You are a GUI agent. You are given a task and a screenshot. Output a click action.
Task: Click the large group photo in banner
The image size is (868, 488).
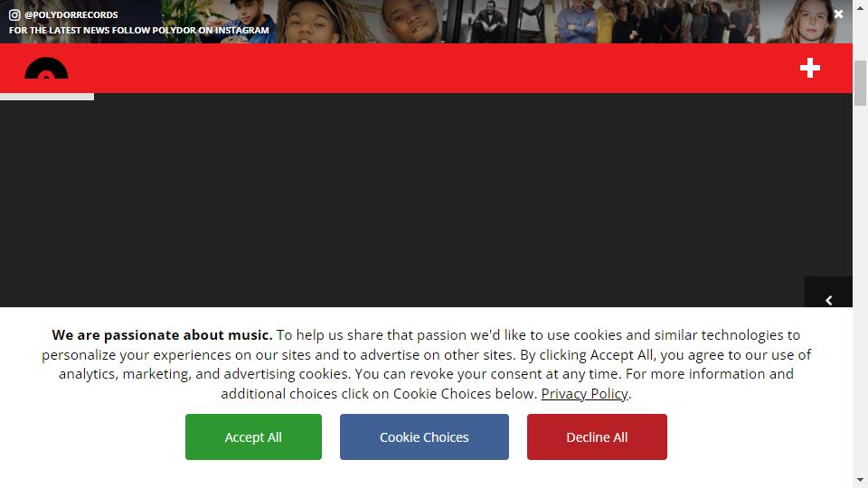(x=657, y=22)
